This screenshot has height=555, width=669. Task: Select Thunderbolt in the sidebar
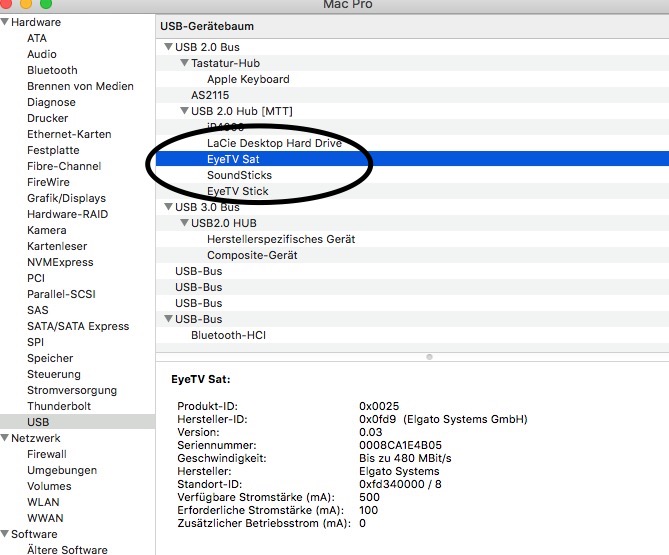59,406
